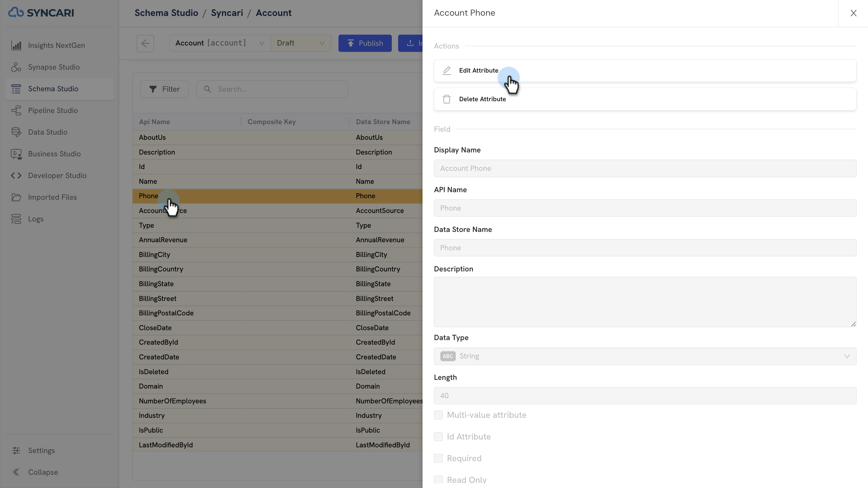This screenshot has width=868, height=488.
Task: Click the Length field showing 40
Action: [x=645, y=396]
